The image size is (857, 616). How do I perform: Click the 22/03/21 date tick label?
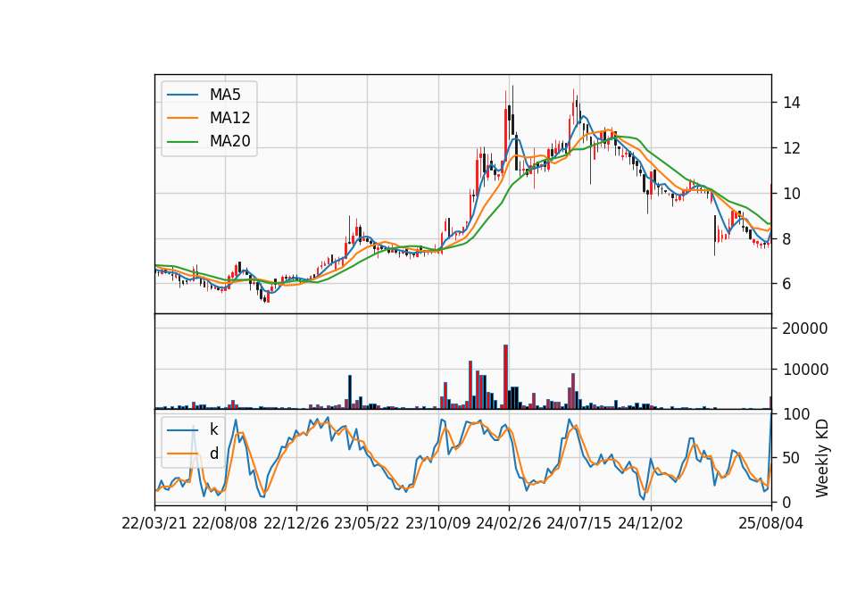[x=154, y=523]
